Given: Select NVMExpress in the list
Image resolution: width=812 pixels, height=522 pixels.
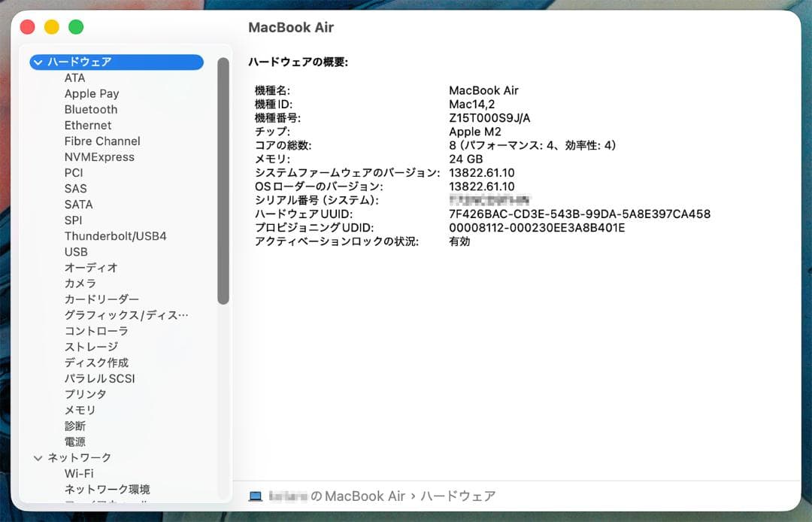Looking at the screenshot, I should coord(98,156).
